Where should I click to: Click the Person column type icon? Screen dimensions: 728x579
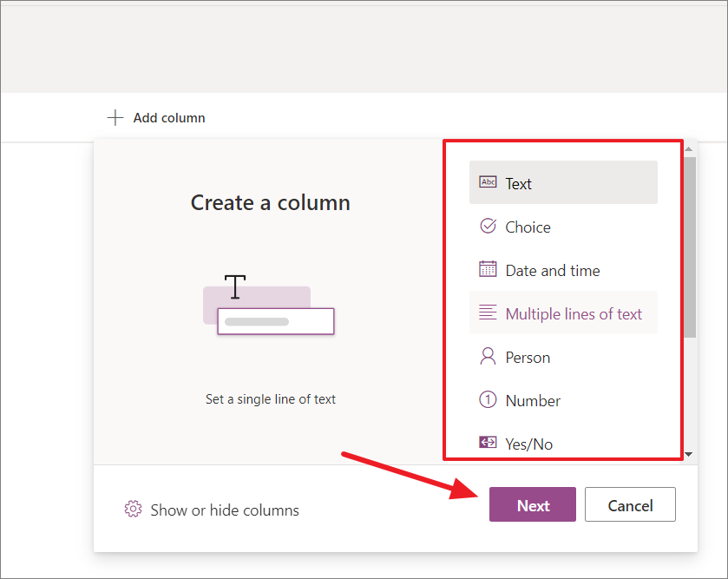pos(489,357)
